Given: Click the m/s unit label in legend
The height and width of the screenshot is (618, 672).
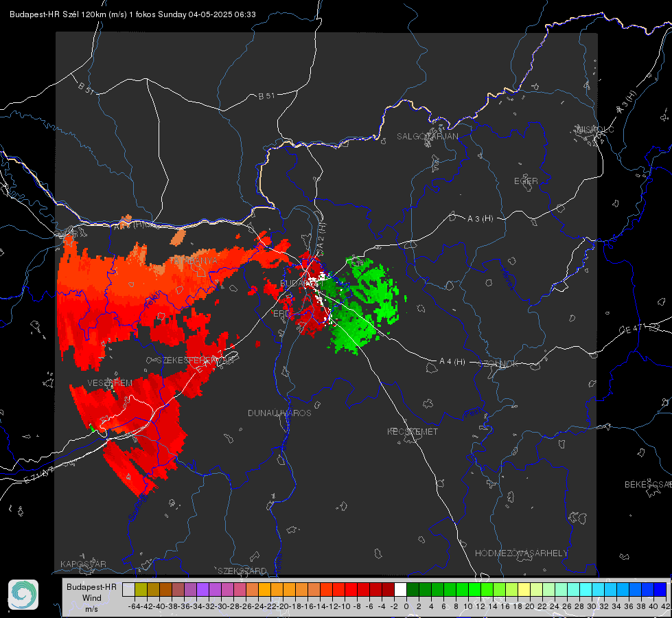Looking at the screenshot, I should 92,609.
